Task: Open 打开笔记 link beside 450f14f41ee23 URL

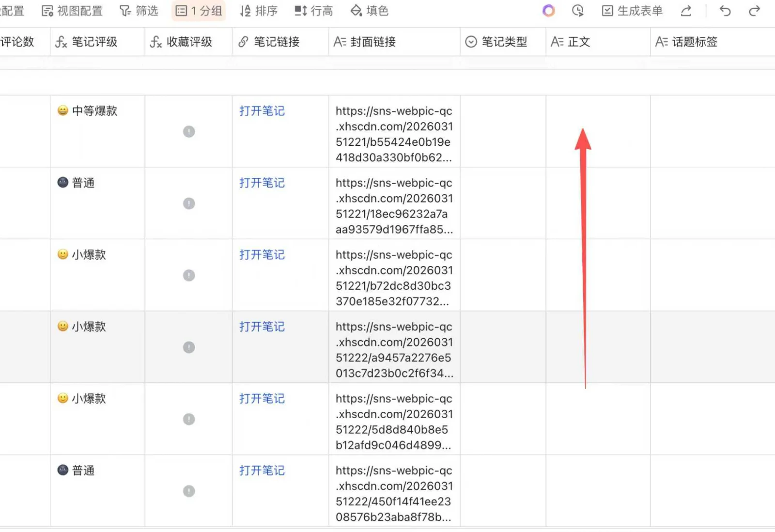Action: (x=262, y=470)
